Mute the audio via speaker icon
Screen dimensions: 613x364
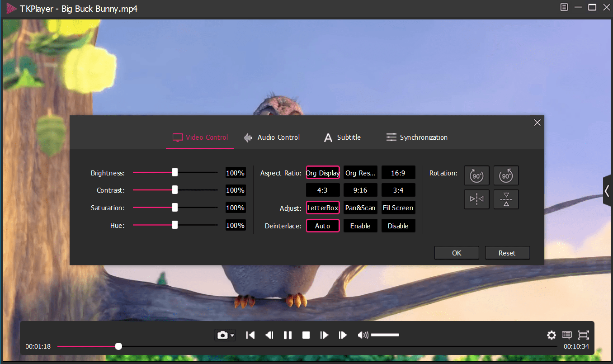tap(363, 335)
